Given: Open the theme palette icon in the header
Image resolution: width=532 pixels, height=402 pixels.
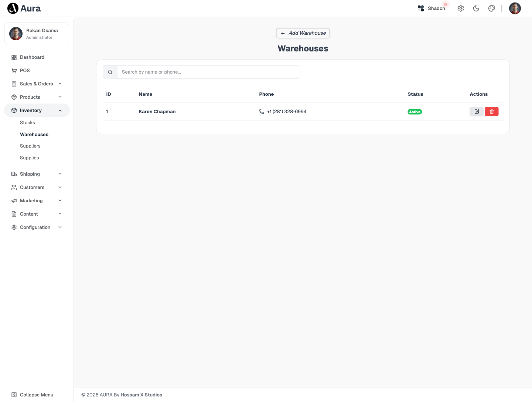Looking at the screenshot, I should pyautogui.click(x=492, y=8).
